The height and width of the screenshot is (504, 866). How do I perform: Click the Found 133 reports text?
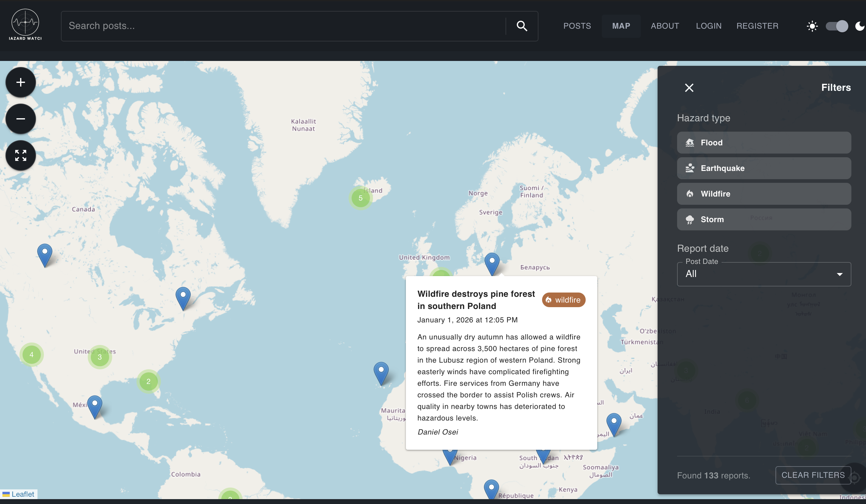point(713,475)
